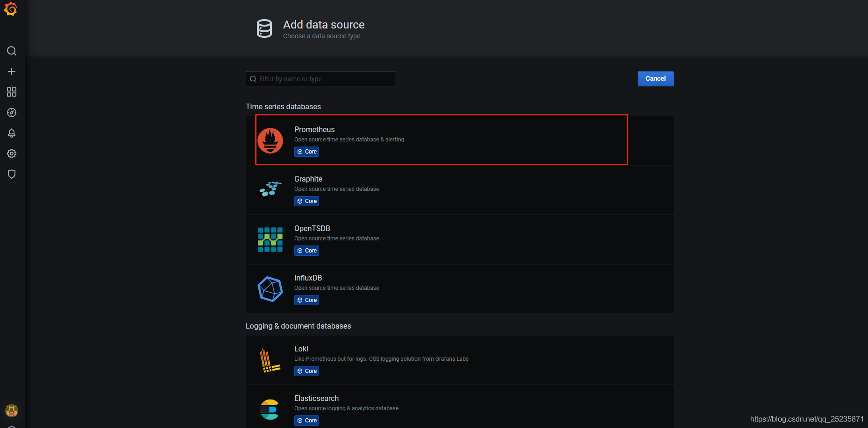Open the Explore compass icon
The width and height of the screenshot is (868, 428).
[12, 112]
